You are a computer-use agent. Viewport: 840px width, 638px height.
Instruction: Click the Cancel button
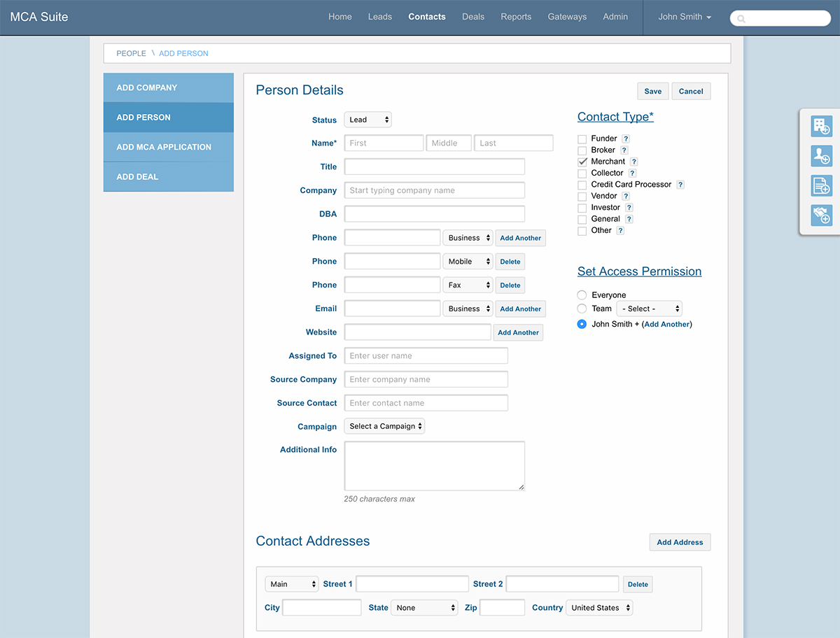point(691,92)
